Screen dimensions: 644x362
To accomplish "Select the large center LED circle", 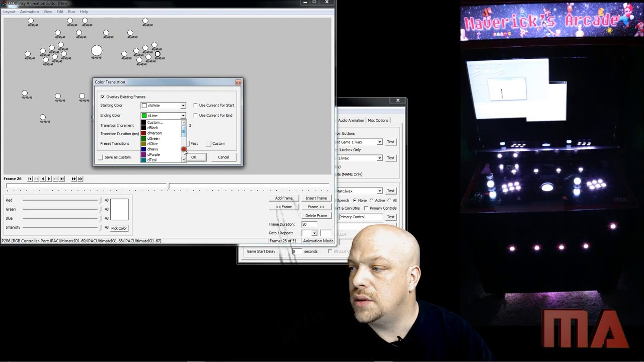I will (x=97, y=50).
